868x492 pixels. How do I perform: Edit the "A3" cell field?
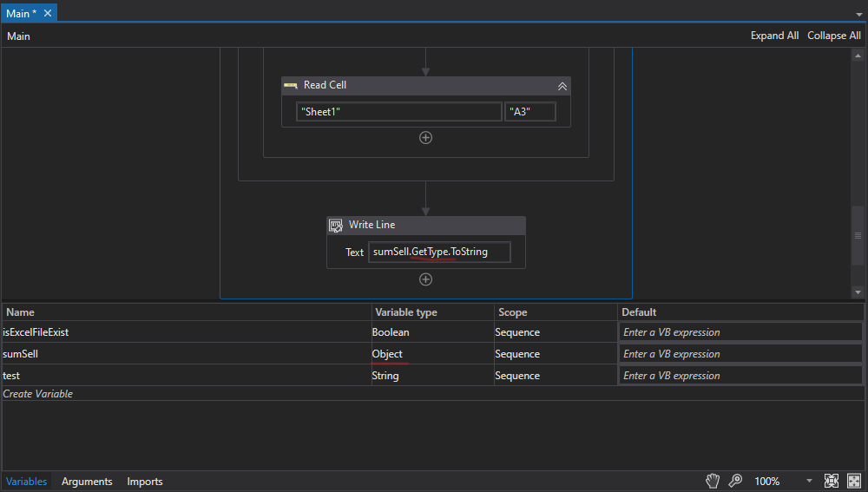(530, 112)
